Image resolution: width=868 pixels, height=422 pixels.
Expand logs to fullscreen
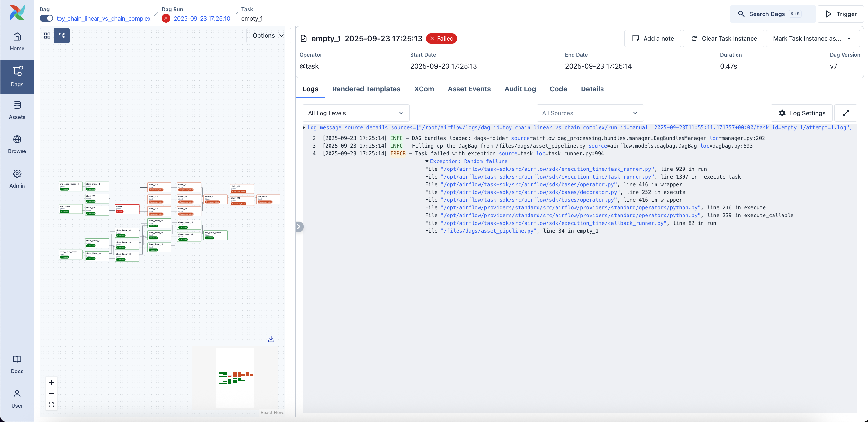coord(845,113)
